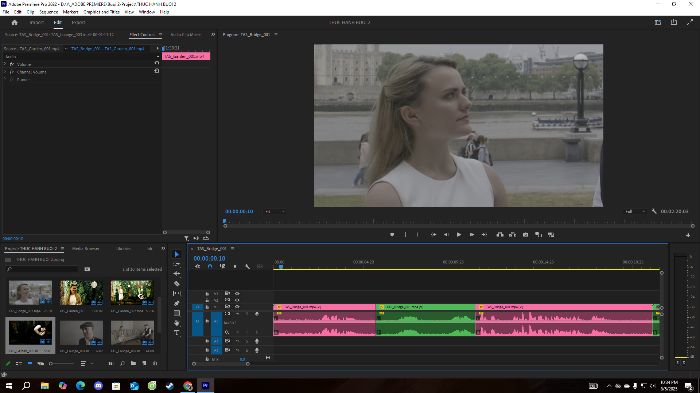Go to In point in Program Monitor

[433, 234]
